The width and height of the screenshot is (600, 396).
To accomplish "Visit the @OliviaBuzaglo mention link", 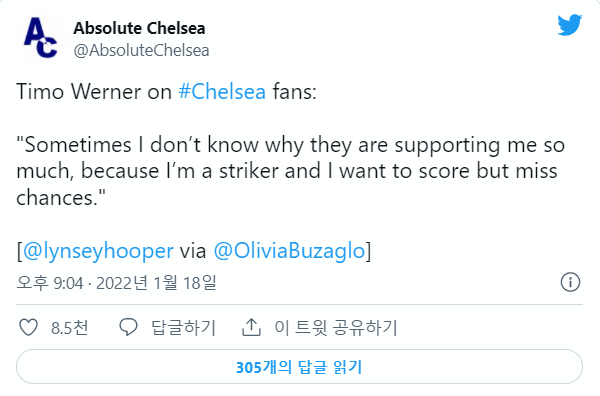I will [x=289, y=251].
